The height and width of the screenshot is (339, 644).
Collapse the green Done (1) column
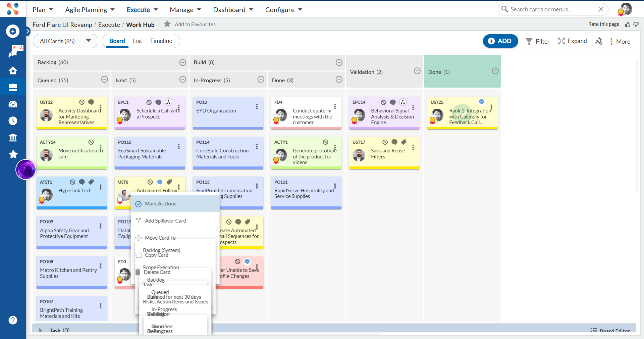click(x=495, y=71)
